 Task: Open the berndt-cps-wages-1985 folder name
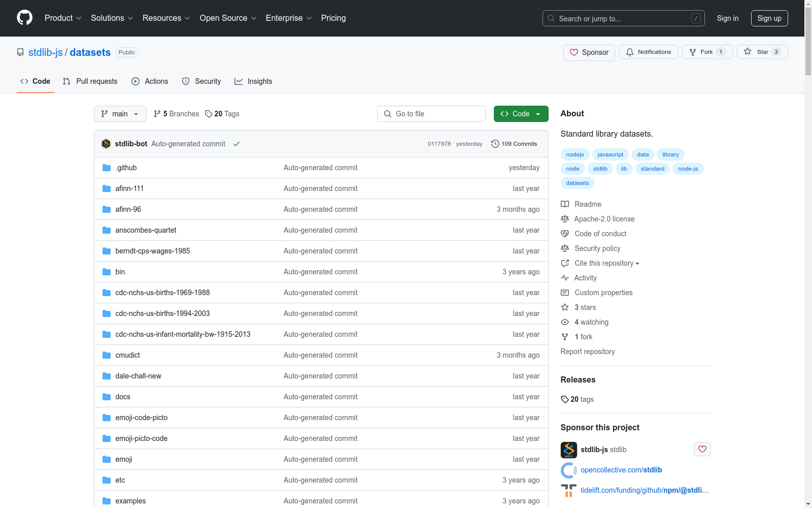pos(153,251)
